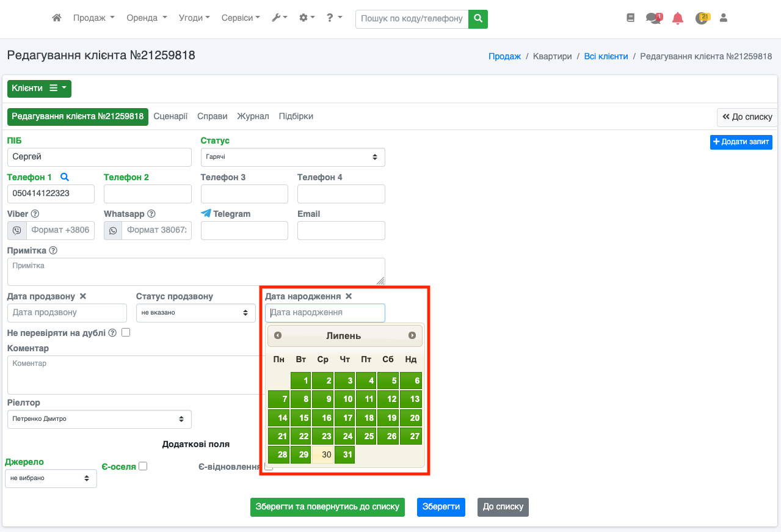The height and width of the screenshot is (532, 781).
Task: Go to next month in calendar
Action: (x=412, y=335)
